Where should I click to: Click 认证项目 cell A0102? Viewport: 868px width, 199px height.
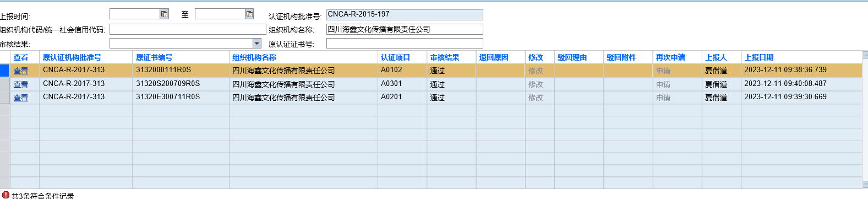[402, 70]
